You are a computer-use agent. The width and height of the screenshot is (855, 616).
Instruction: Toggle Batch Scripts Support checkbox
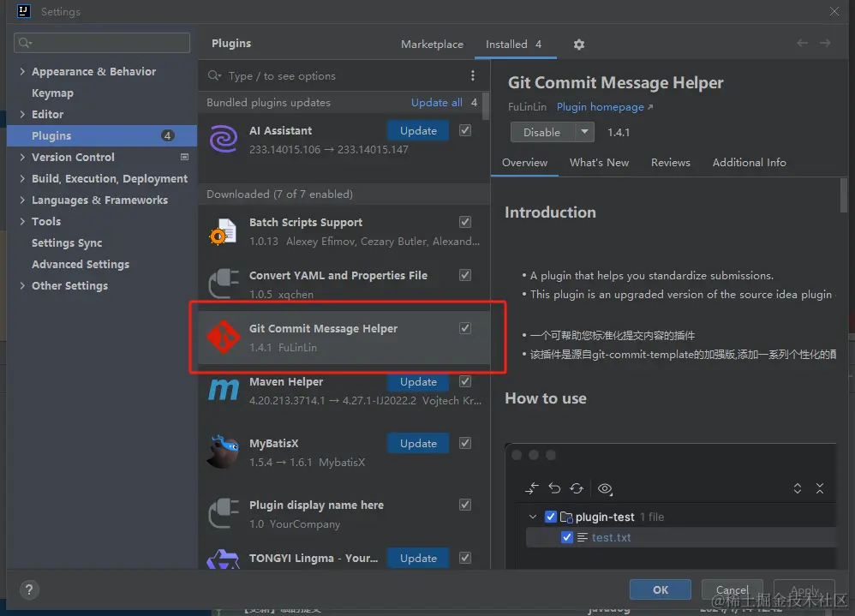465,222
